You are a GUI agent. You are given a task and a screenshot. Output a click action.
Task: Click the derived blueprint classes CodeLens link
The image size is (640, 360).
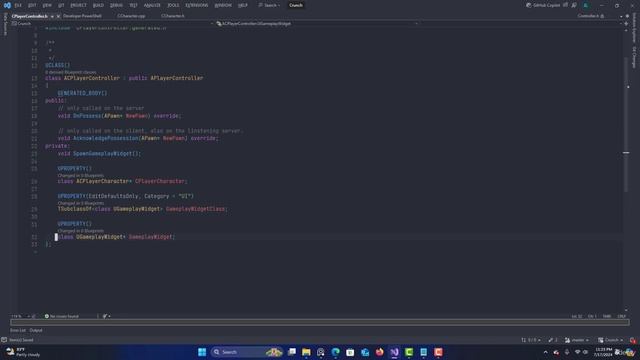[x=71, y=72]
